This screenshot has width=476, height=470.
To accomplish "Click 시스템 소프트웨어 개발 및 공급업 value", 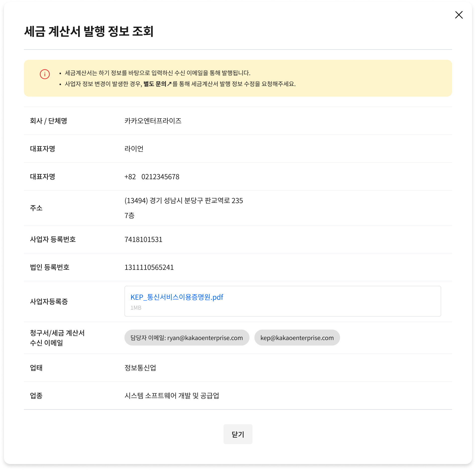I will (x=172, y=396).
